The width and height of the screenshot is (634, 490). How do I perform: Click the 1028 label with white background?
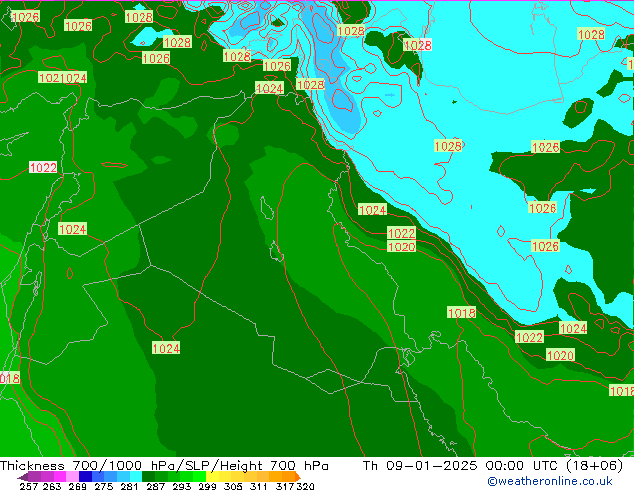pos(417,45)
